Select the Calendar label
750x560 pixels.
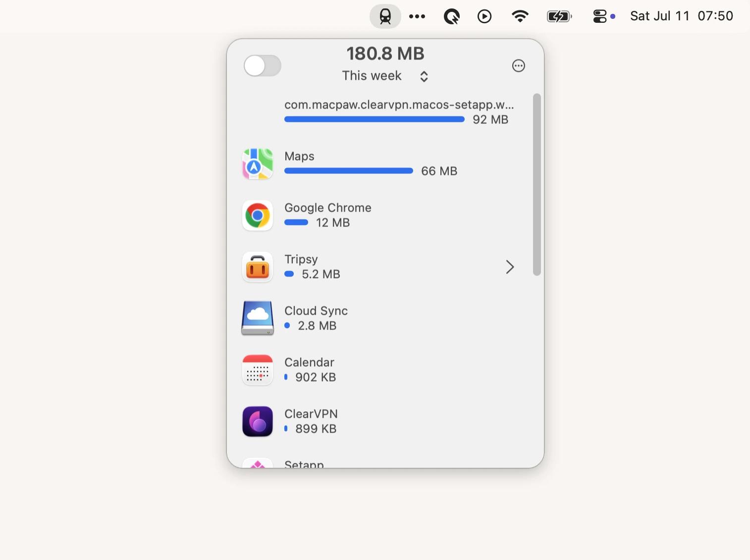pos(309,362)
